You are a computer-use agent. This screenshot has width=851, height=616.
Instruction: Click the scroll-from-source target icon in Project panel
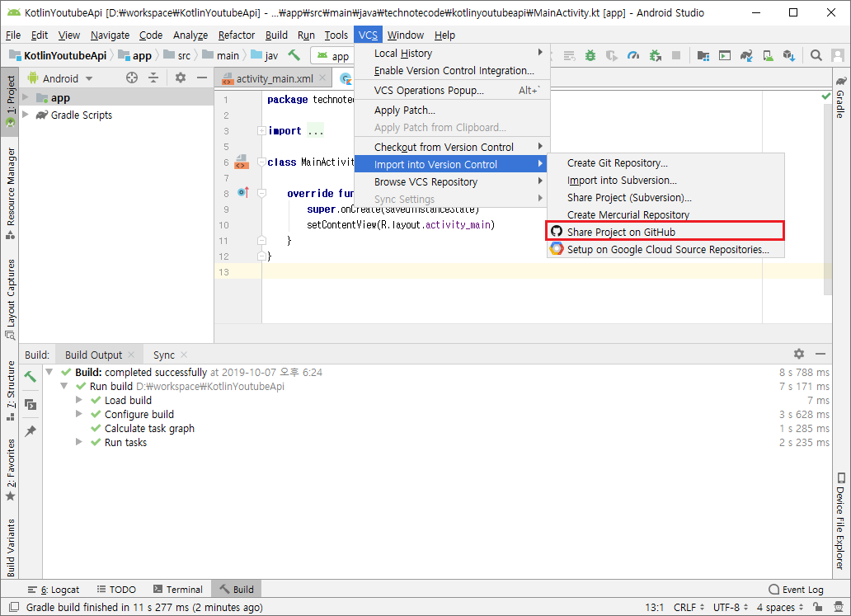132,78
